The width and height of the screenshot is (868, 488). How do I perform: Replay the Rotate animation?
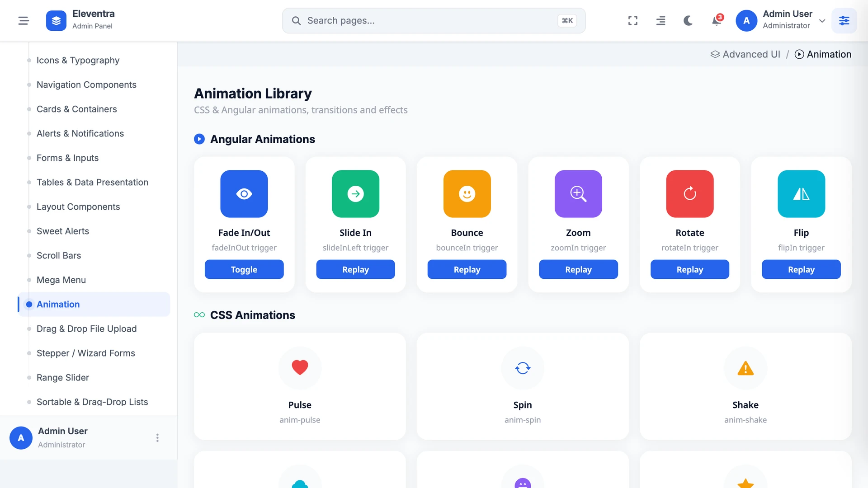[x=690, y=269]
